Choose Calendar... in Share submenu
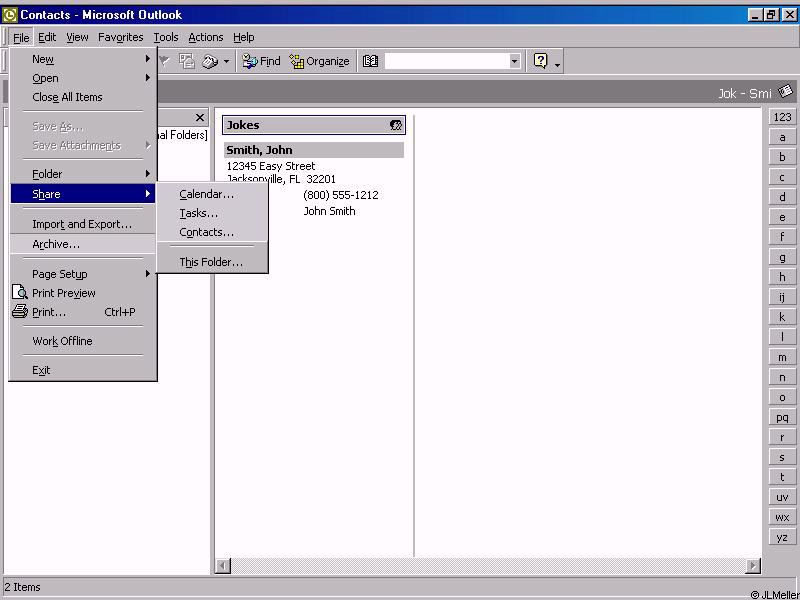Viewport: 800px width, 600px height. (x=212, y=194)
